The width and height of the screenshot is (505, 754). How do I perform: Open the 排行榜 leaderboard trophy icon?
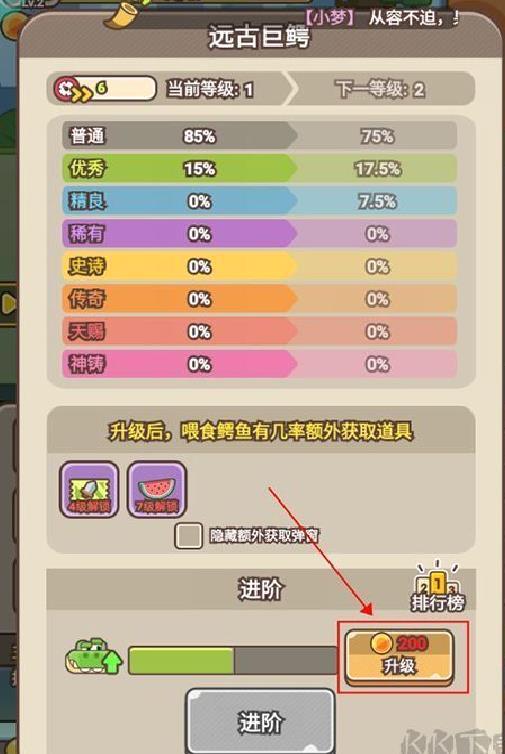tap(437, 587)
